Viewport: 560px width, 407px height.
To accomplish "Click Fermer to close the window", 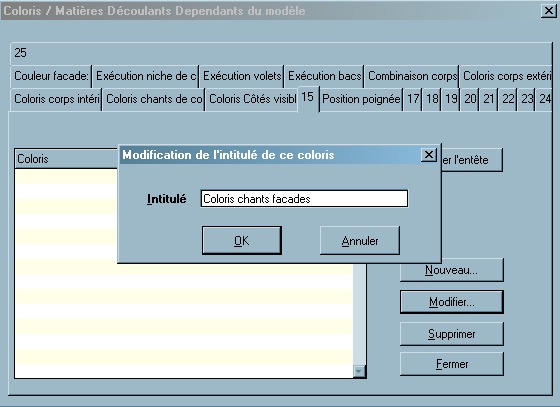I will [x=452, y=364].
